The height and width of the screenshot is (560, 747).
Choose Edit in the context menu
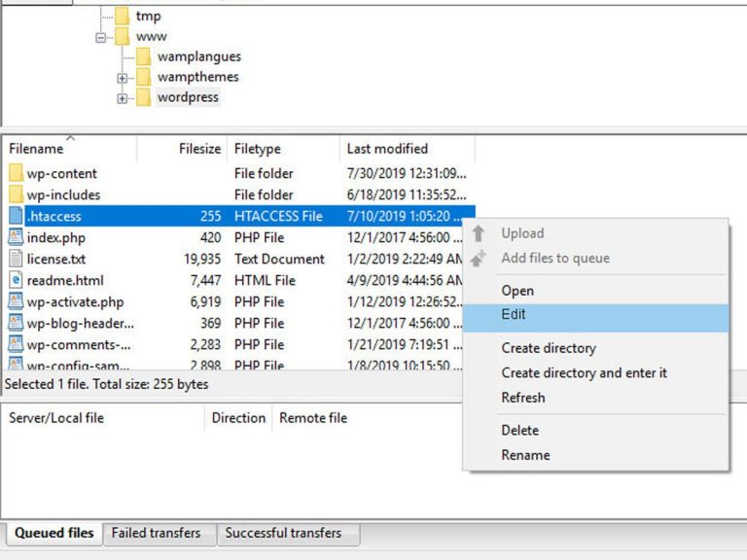pos(595,318)
